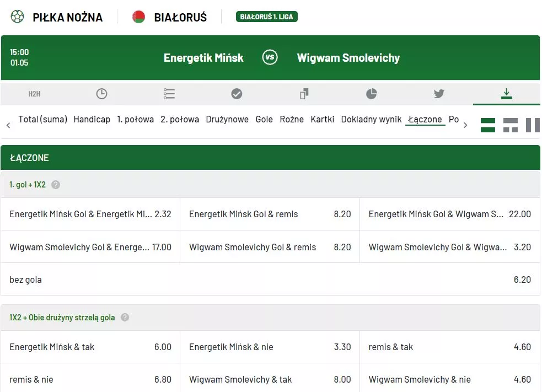Click the checkmark circle icon
The height and width of the screenshot is (392, 542).
(237, 94)
